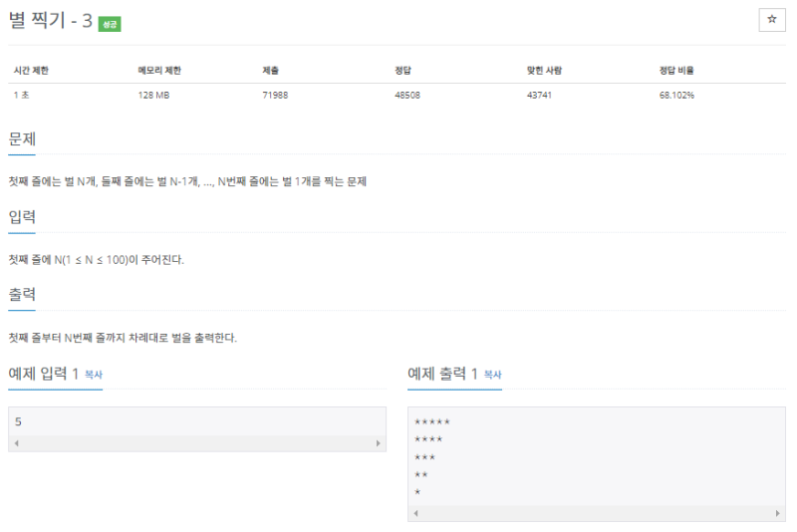Click the 예제 입력 1 heading
The image size is (797, 532).
coord(43,374)
